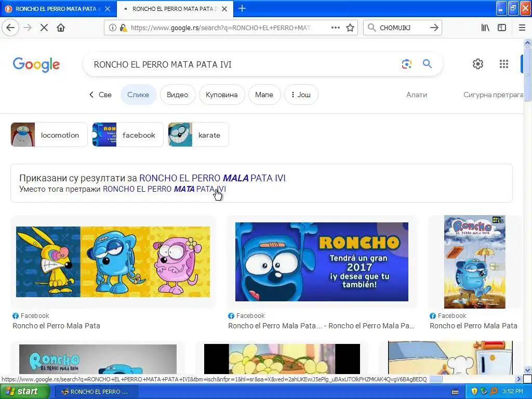Click the forward navigation arrow

coord(28,28)
